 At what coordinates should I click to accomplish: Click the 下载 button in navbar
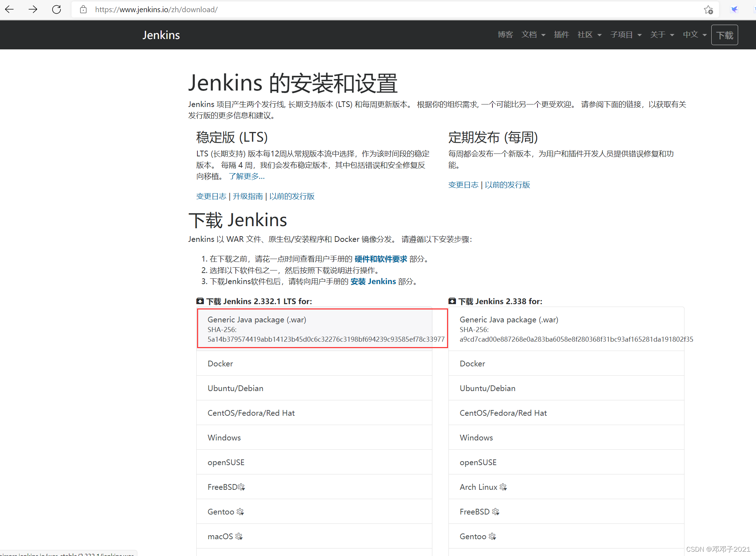[x=725, y=35]
